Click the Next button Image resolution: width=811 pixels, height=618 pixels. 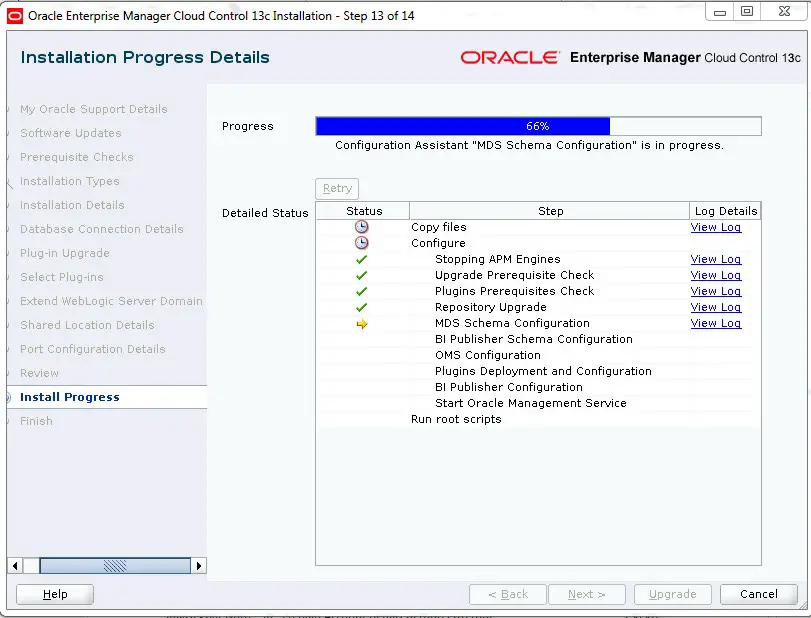pos(587,594)
